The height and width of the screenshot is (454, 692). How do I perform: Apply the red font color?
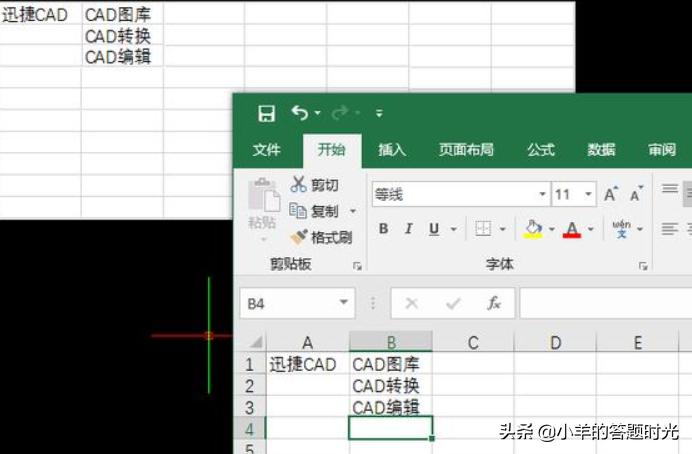click(x=572, y=229)
